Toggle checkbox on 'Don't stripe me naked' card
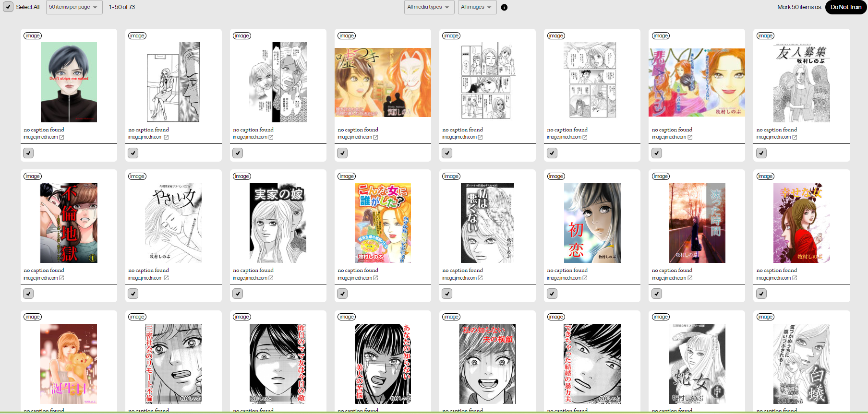 point(28,153)
